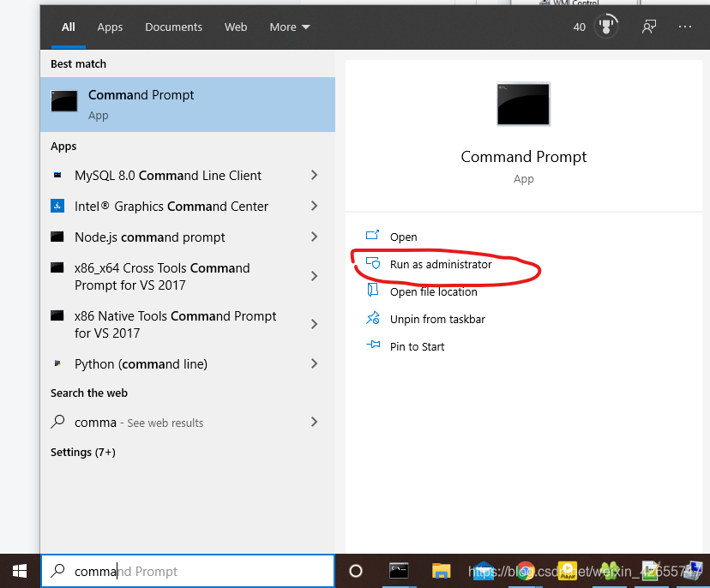Viewport: 710px width, 588px height.
Task: Open the Mail app on the taskbar
Action: (x=484, y=571)
